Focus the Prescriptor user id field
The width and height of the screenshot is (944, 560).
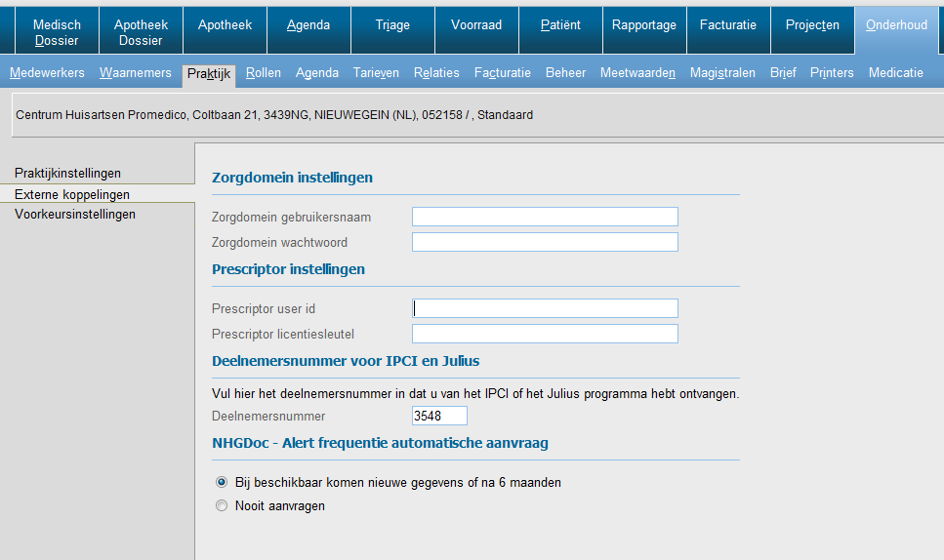pyautogui.click(x=545, y=308)
